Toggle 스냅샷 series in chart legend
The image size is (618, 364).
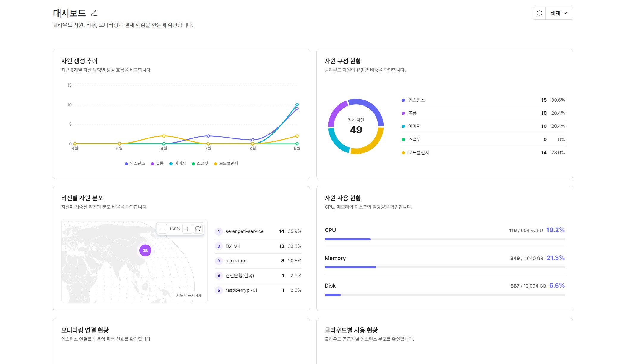tap(200, 163)
